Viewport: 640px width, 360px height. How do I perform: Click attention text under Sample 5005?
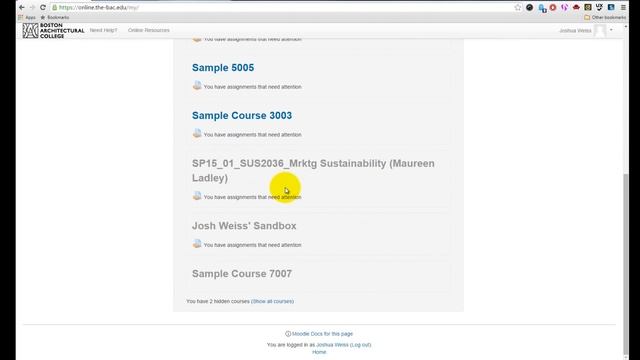point(253,87)
